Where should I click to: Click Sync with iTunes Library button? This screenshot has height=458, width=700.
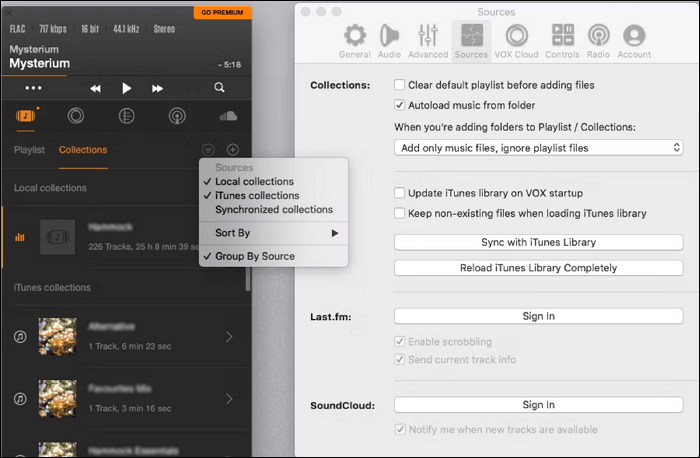tap(538, 243)
